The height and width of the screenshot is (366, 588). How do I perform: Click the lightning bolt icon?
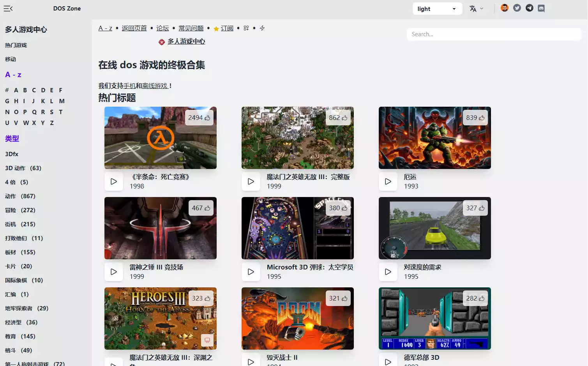262,28
